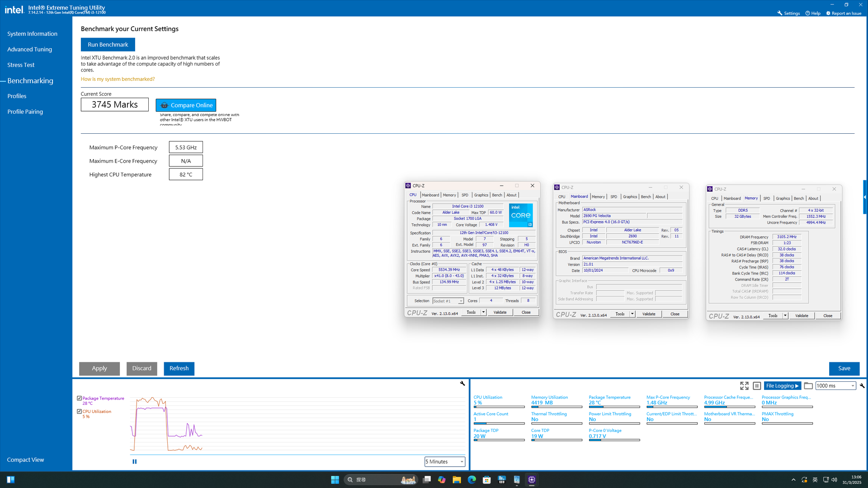The width and height of the screenshot is (868, 488).
Task: Open graph settings wrench in the chart panel
Action: click(x=462, y=383)
